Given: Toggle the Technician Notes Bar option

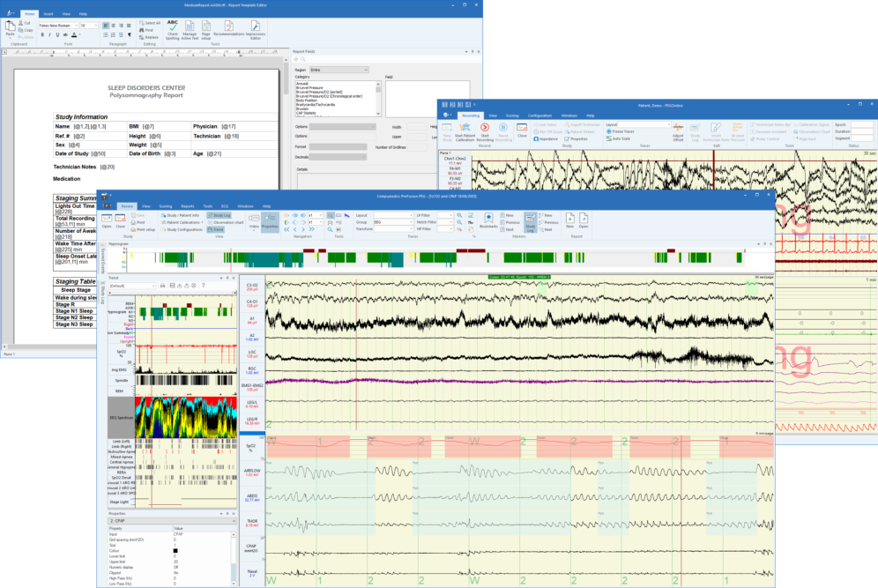Looking at the screenshot, I should 772,123.
